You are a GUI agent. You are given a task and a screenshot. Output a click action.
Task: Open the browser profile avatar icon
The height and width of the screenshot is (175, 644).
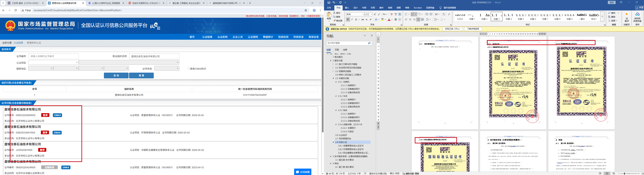(314, 10)
